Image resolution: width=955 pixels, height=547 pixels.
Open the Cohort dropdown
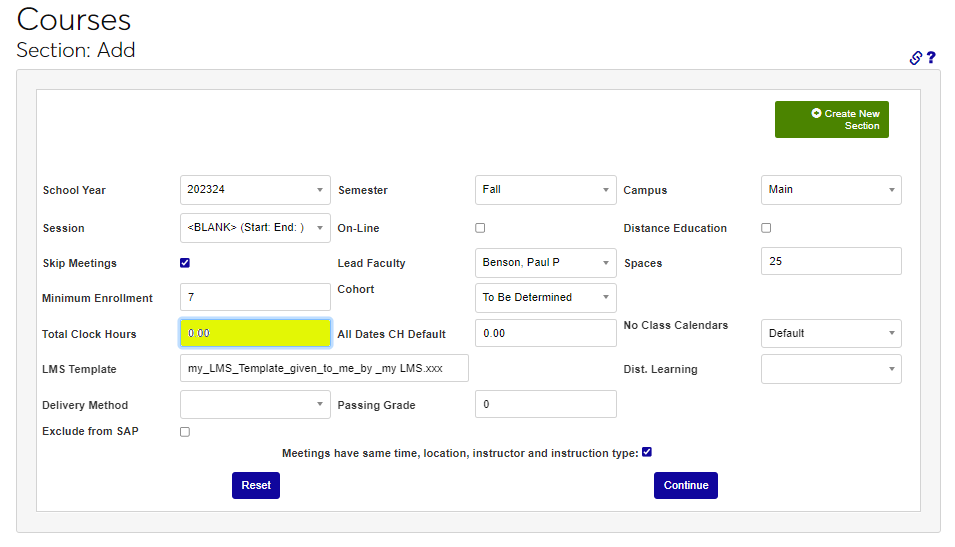coord(545,298)
